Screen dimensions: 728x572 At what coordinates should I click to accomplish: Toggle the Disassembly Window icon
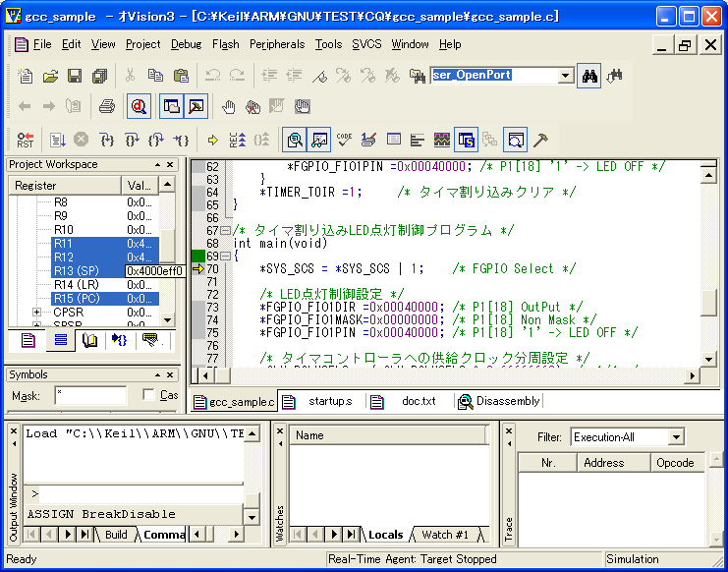(295, 140)
